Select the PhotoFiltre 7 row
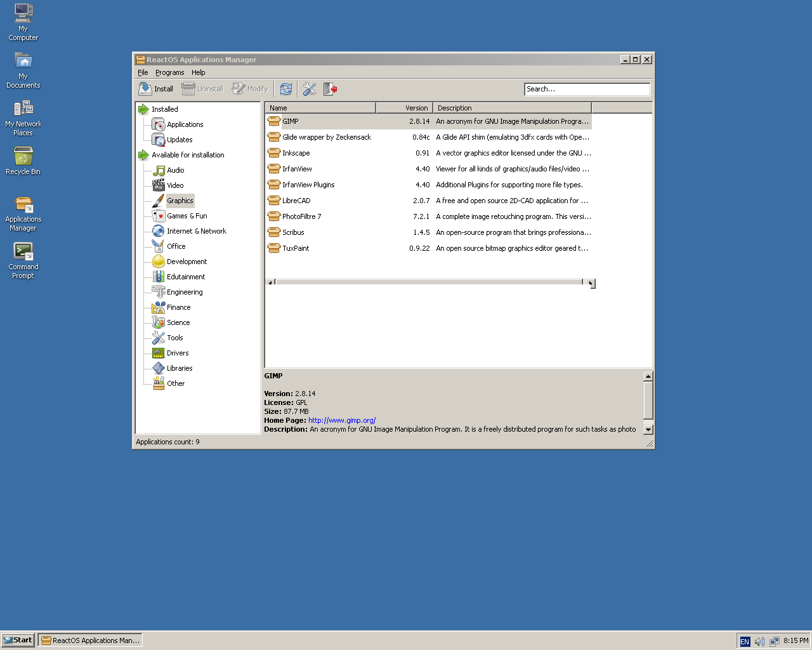This screenshot has width=812, height=650. tap(429, 216)
